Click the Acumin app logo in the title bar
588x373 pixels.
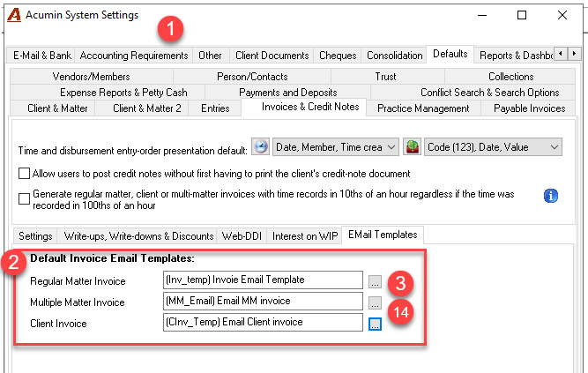click(x=14, y=15)
